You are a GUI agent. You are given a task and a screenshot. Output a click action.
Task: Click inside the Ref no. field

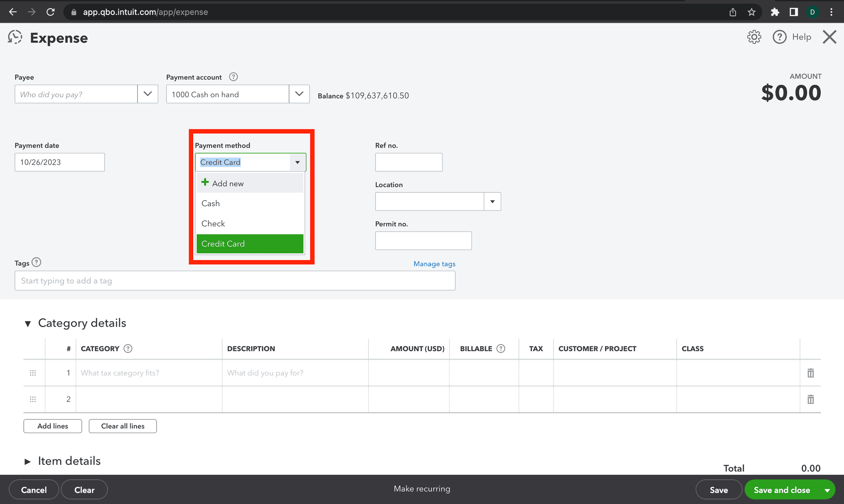pyautogui.click(x=408, y=162)
